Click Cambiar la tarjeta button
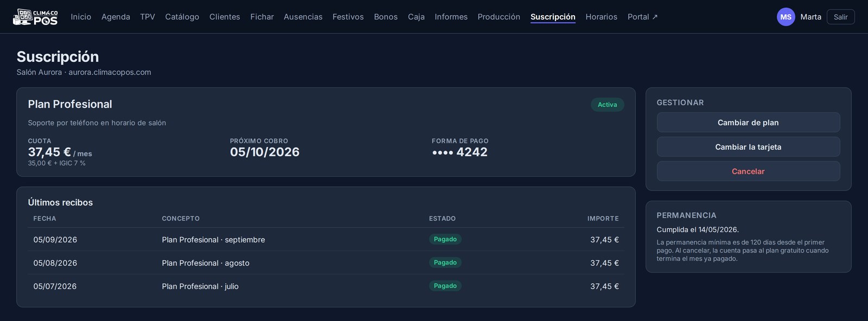This screenshot has height=321, width=868. pos(748,147)
